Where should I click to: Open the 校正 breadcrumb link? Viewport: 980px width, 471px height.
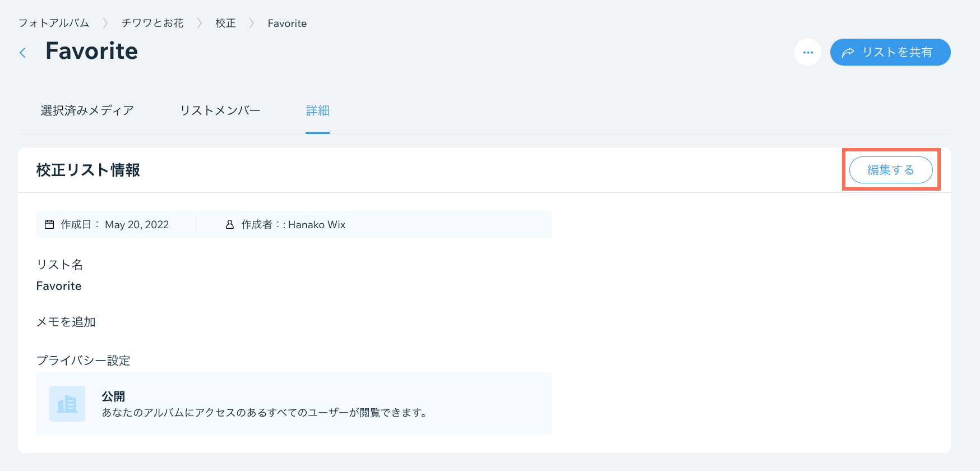tap(225, 23)
